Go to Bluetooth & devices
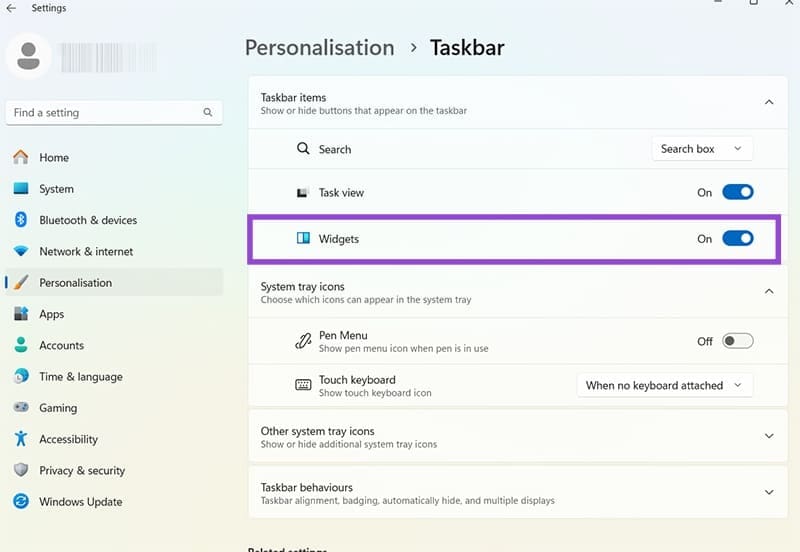This screenshot has width=800, height=552. [114, 220]
